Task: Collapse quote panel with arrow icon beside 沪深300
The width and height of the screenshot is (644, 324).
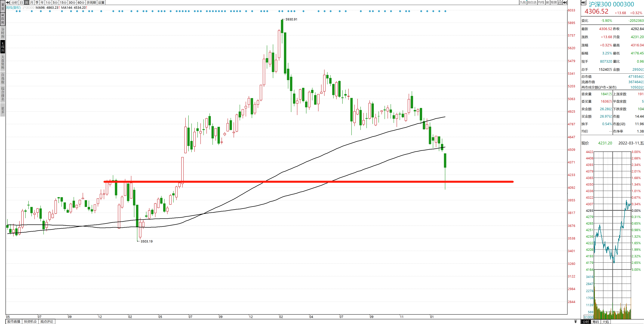Action: pyautogui.click(x=583, y=3)
